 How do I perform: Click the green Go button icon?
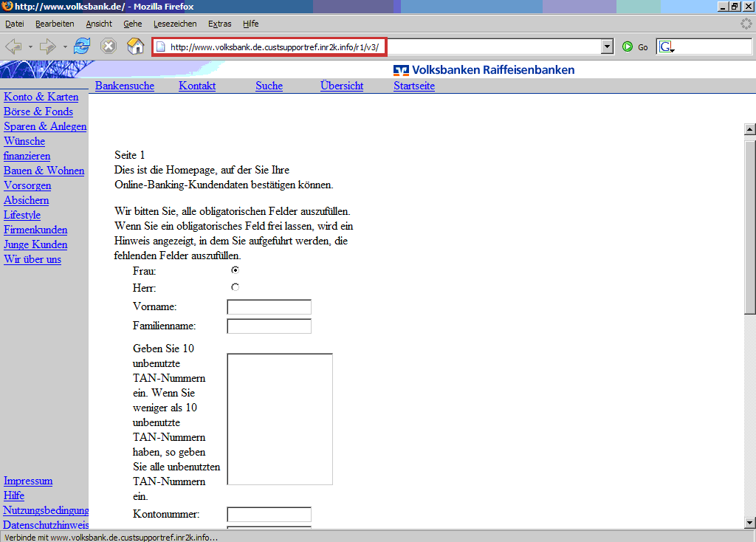(628, 47)
